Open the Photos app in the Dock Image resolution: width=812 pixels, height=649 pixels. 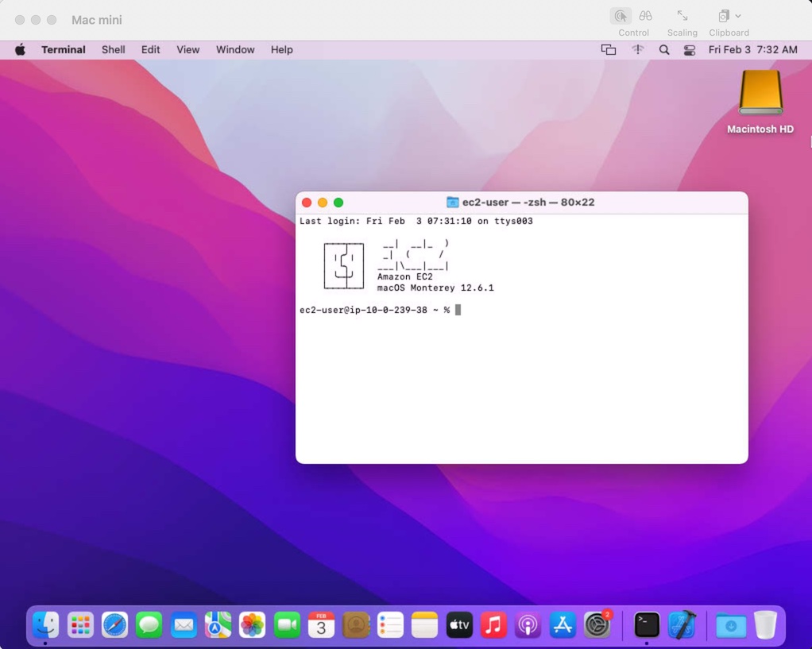pos(252,624)
